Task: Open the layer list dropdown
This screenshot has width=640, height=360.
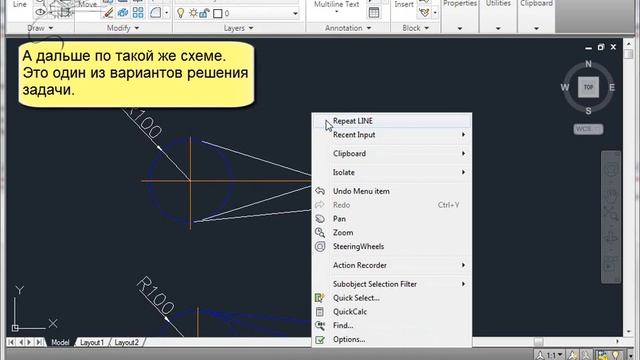Action: [295, 13]
